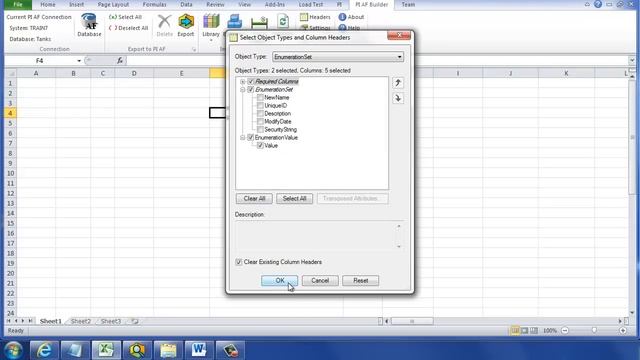Viewport: 640px width, 360px height.
Task: Toggle EnumerationValue checkbox
Action: (251, 138)
